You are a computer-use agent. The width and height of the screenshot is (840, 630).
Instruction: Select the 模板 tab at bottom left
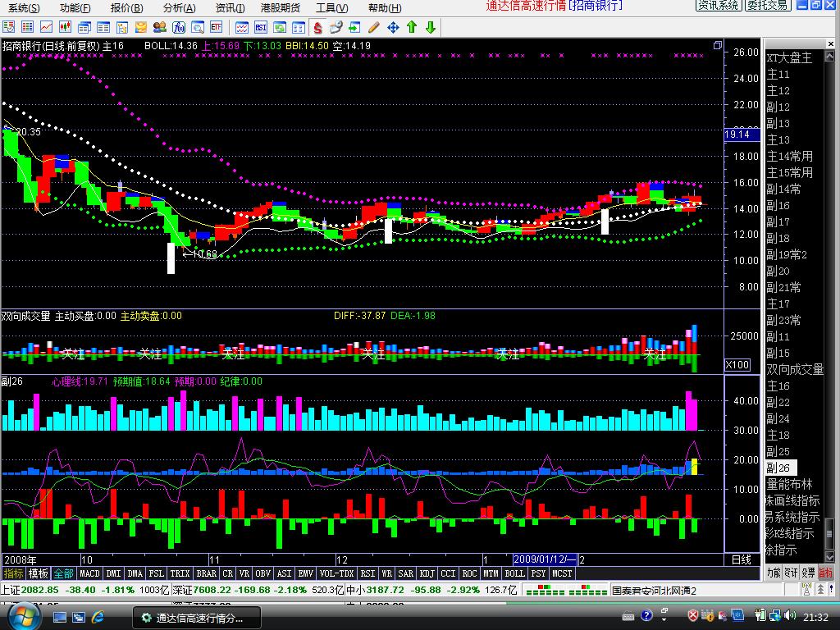click(38, 573)
